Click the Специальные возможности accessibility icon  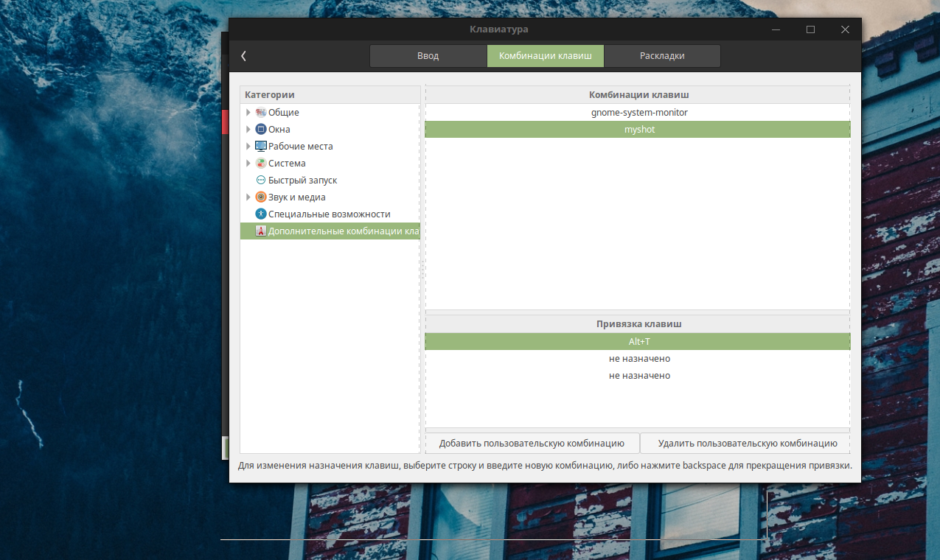pos(261,214)
